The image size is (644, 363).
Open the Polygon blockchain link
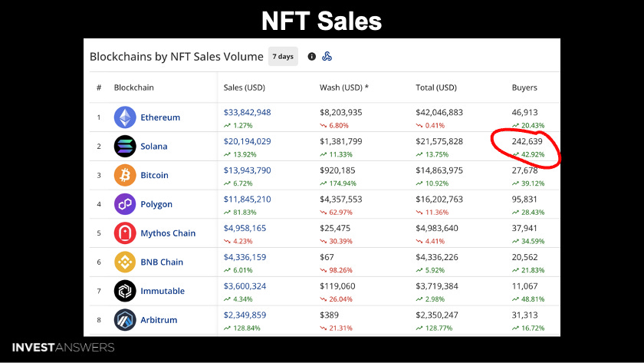156,204
